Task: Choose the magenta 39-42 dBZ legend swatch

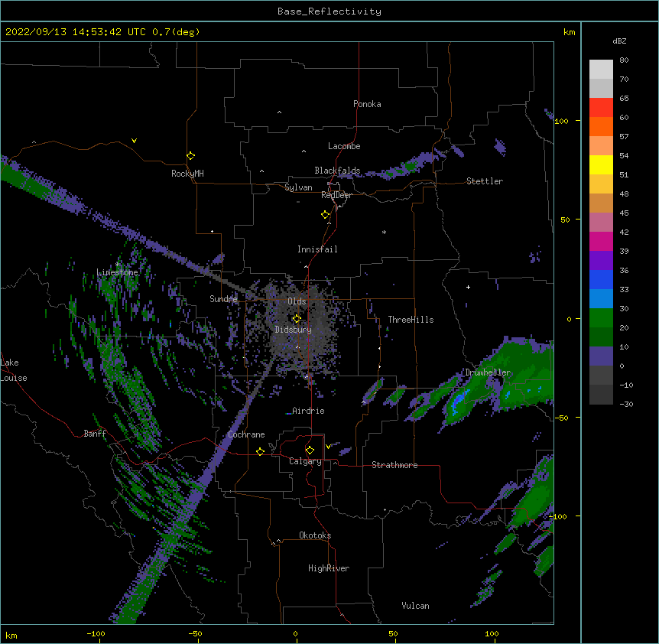Action: [601, 241]
